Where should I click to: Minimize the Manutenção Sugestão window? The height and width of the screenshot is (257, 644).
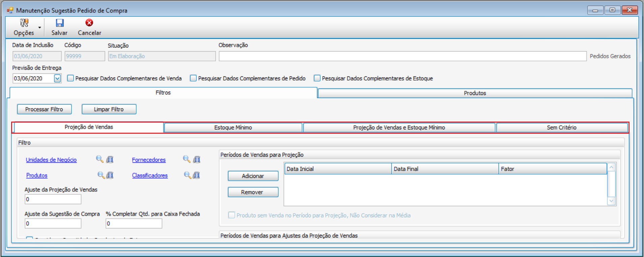point(595,10)
